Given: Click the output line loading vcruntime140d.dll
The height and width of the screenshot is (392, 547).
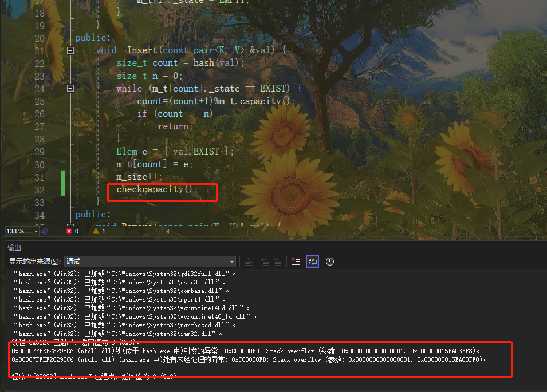Looking at the screenshot, I should click(132, 308).
